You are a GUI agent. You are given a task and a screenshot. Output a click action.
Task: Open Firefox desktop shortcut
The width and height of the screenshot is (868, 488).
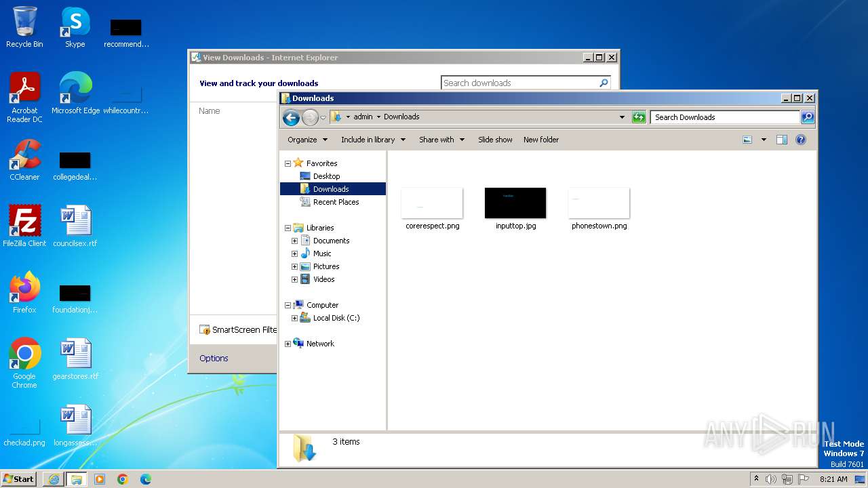click(24, 293)
